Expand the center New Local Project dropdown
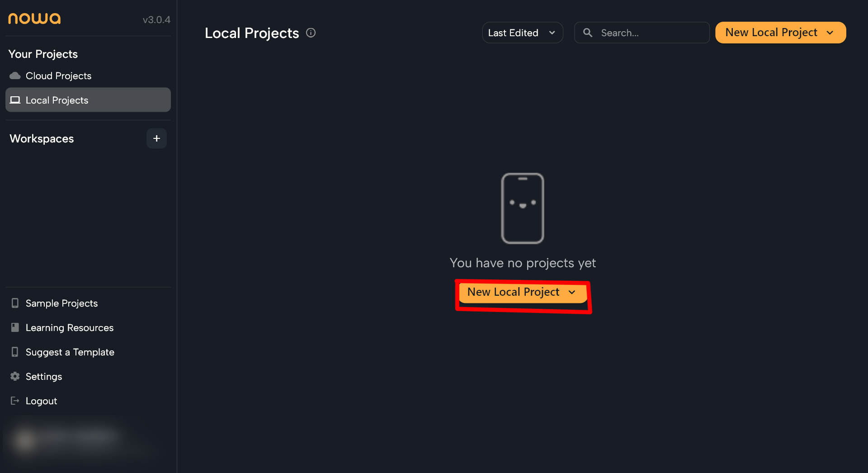The height and width of the screenshot is (473, 868). pos(572,292)
